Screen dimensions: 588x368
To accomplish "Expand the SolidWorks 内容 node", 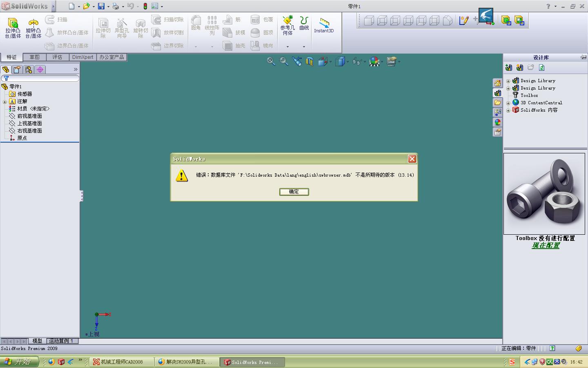I will (508, 110).
